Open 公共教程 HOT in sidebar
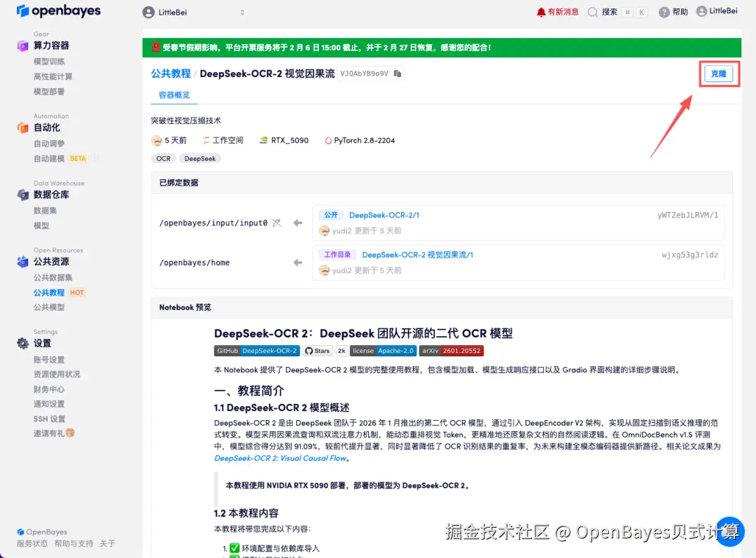 point(59,292)
